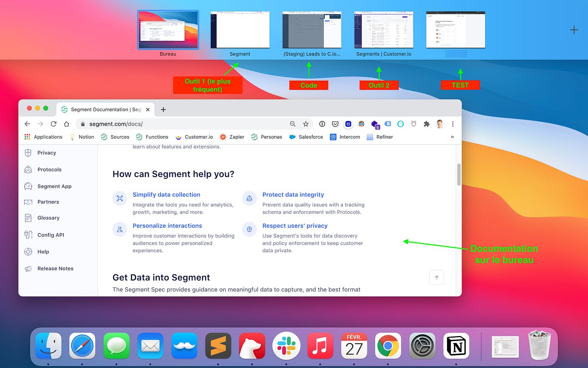Add a new desktop with the plus button
This screenshot has height=368, width=588.
[574, 30]
